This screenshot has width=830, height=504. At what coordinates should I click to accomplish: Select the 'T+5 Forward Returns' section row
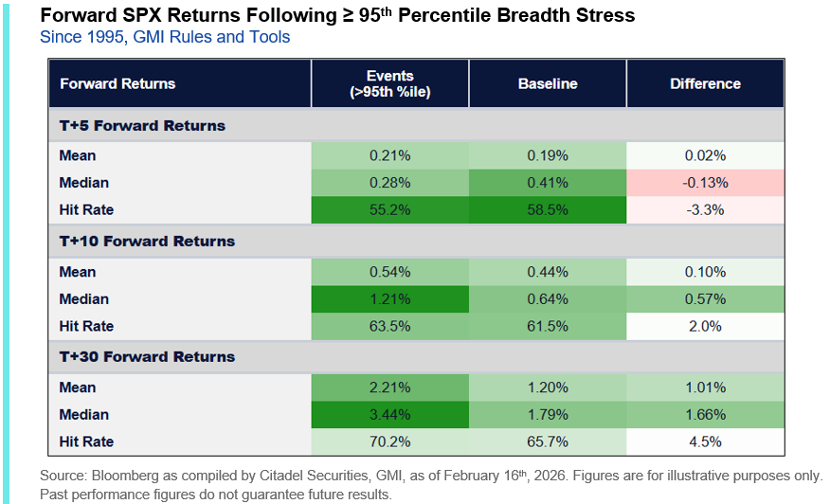point(143,125)
